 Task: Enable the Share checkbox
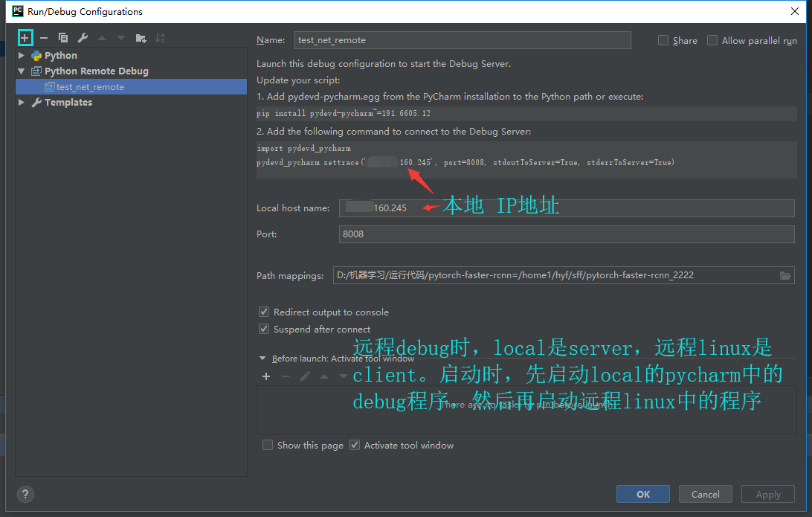coord(662,40)
